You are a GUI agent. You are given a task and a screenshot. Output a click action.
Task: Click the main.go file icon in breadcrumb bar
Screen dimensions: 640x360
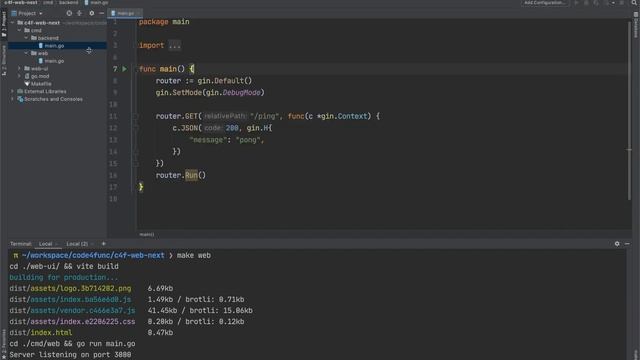tap(87, 2)
